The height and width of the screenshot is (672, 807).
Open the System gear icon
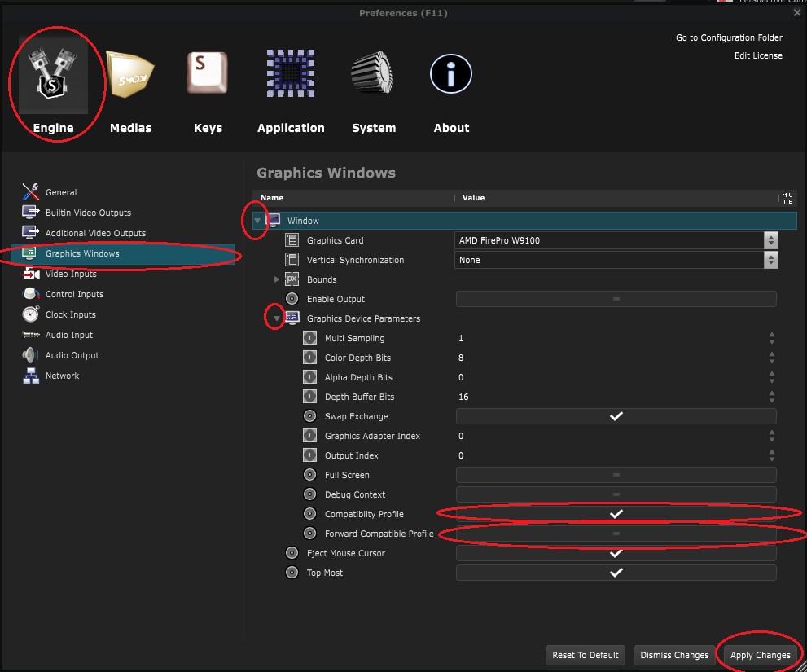[373, 72]
